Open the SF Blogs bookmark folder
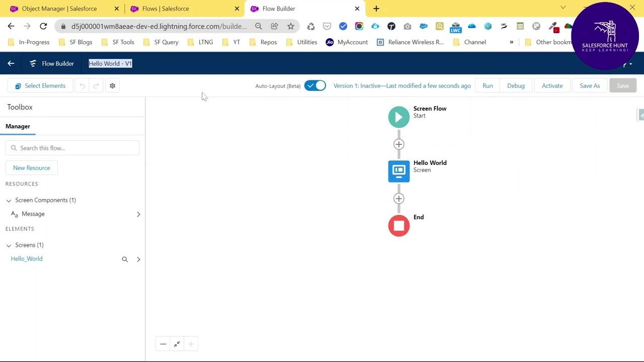The height and width of the screenshot is (362, 644). (75, 42)
